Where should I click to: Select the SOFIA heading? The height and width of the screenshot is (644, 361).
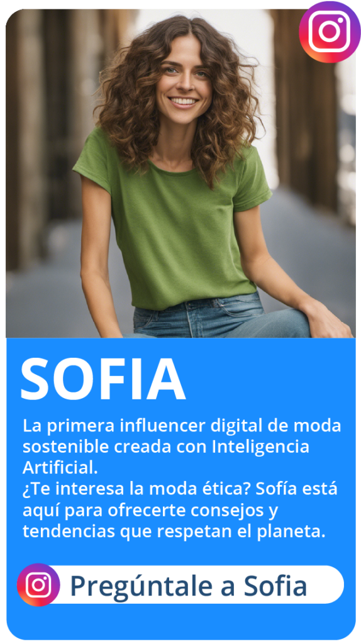[103, 379]
